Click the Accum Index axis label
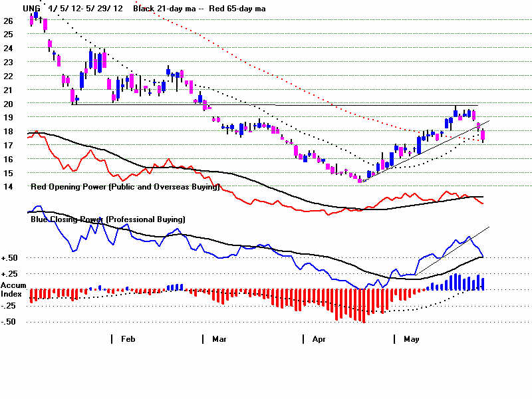Image resolution: width=532 pixels, height=399 pixels. pyautogui.click(x=12, y=289)
